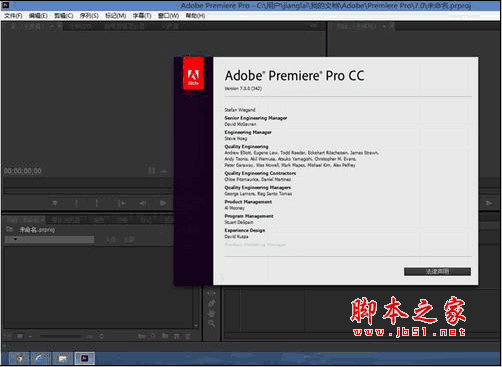This screenshot has height=367, width=502.
Task: Click Mark In icon in Source monitor
Action: pos(76,203)
